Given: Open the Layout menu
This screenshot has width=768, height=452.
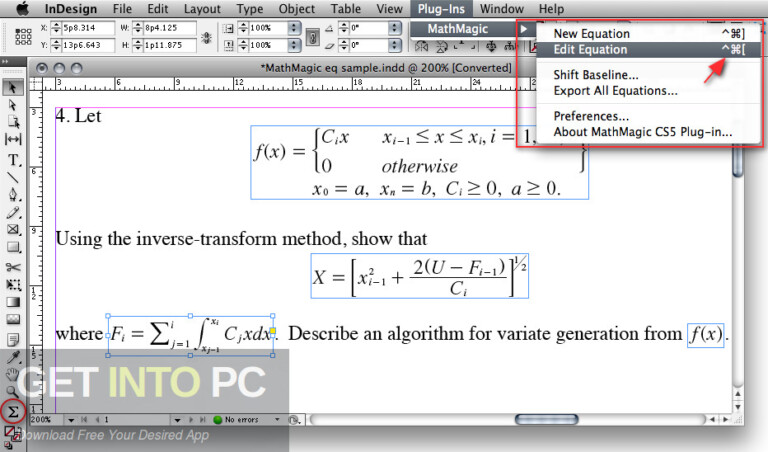Looking at the screenshot, I should [202, 9].
